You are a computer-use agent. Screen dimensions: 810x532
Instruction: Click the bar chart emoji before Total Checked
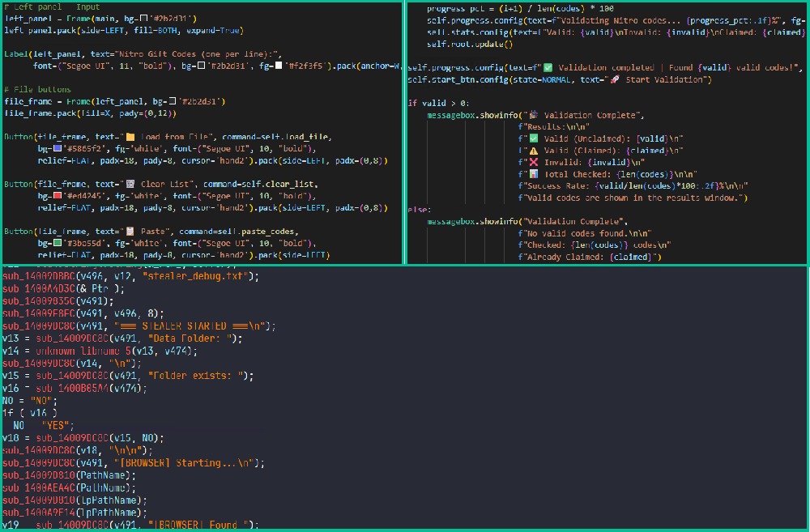[534, 174]
